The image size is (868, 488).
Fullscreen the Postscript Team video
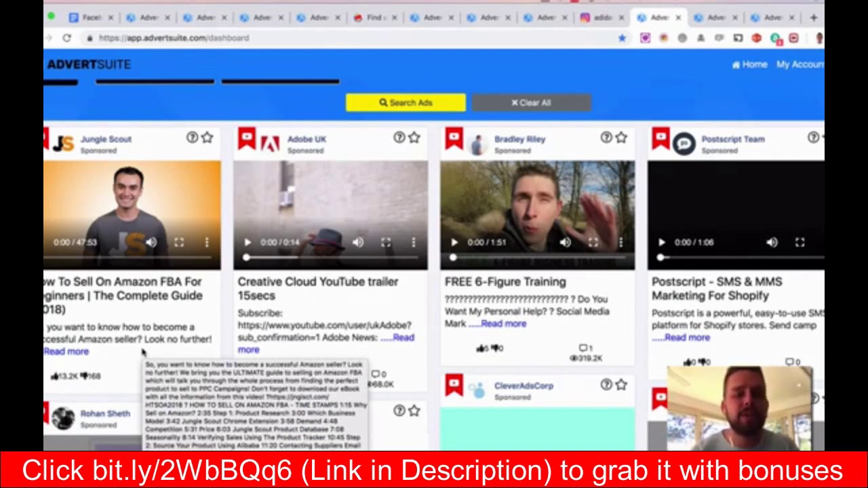800,242
